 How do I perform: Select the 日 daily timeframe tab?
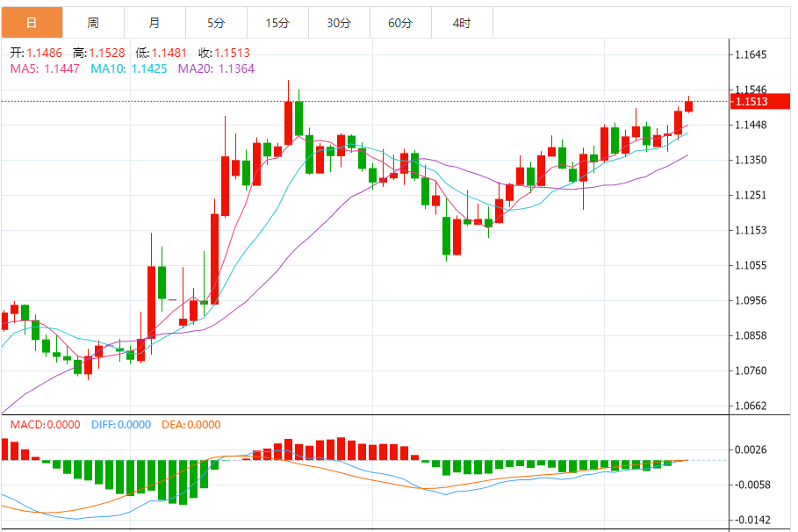pos(32,23)
